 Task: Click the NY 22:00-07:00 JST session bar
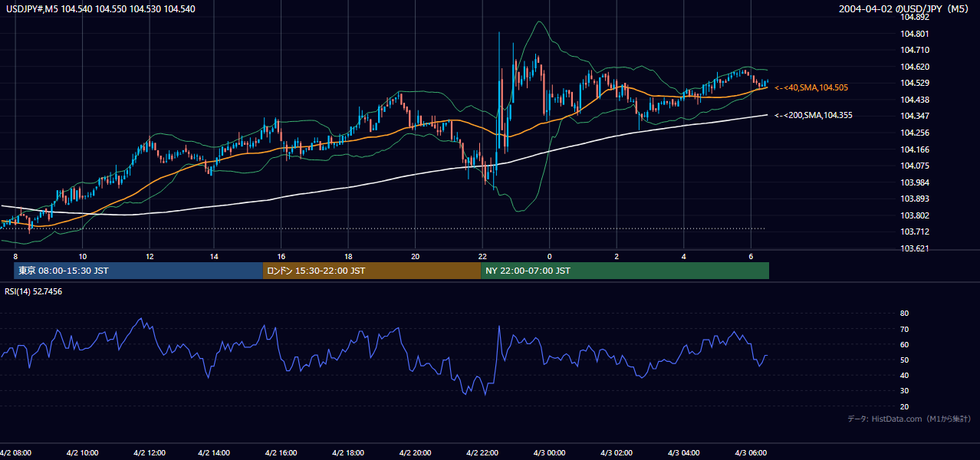(x=625, y=271)
